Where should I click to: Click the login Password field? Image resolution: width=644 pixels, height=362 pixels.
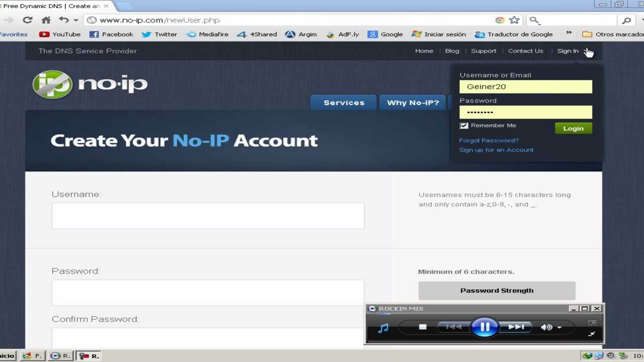tap(526, 112)
